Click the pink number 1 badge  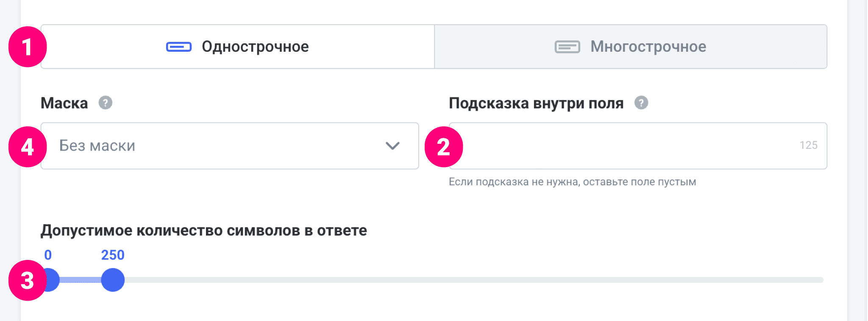[27, 47]
